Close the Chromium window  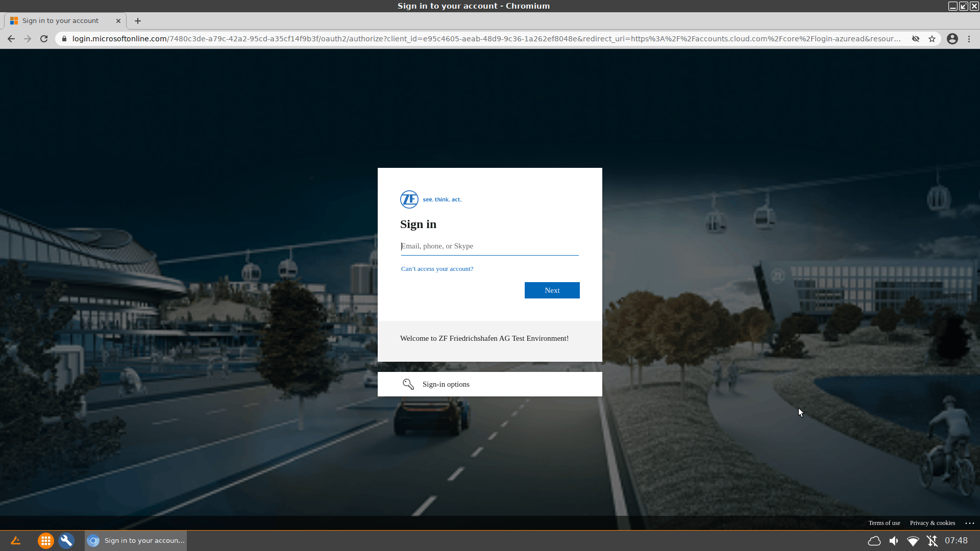click(x=974, y=6)
